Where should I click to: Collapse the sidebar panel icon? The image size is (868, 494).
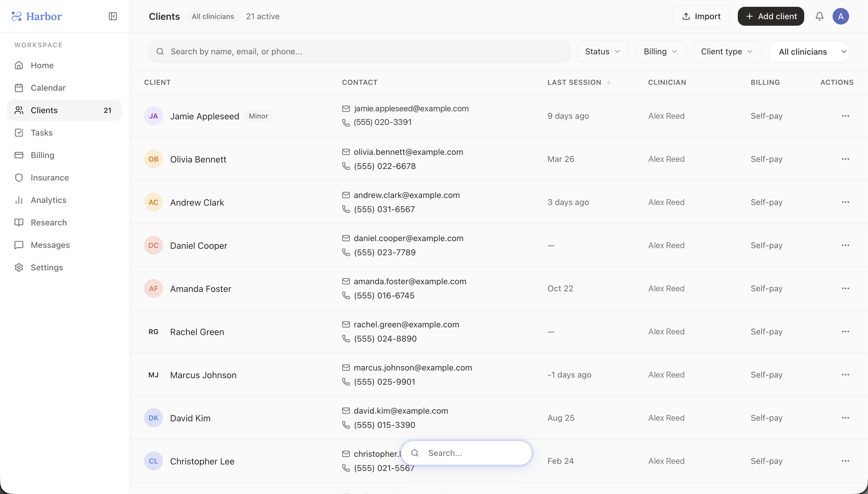[x=112, y=16]
